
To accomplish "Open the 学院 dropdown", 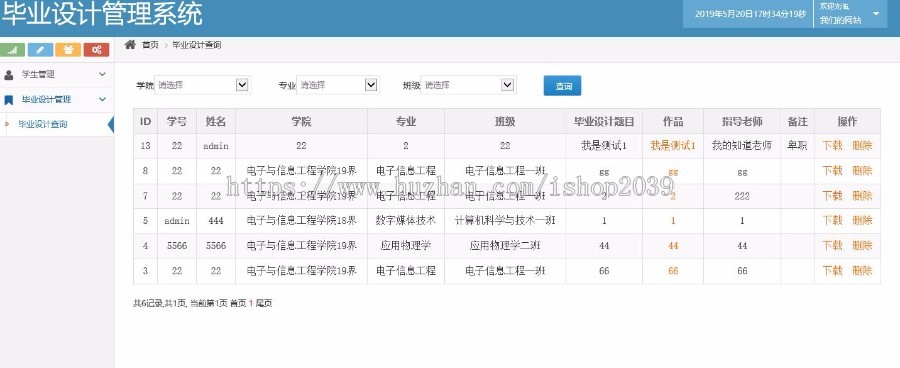I will 203,85.
